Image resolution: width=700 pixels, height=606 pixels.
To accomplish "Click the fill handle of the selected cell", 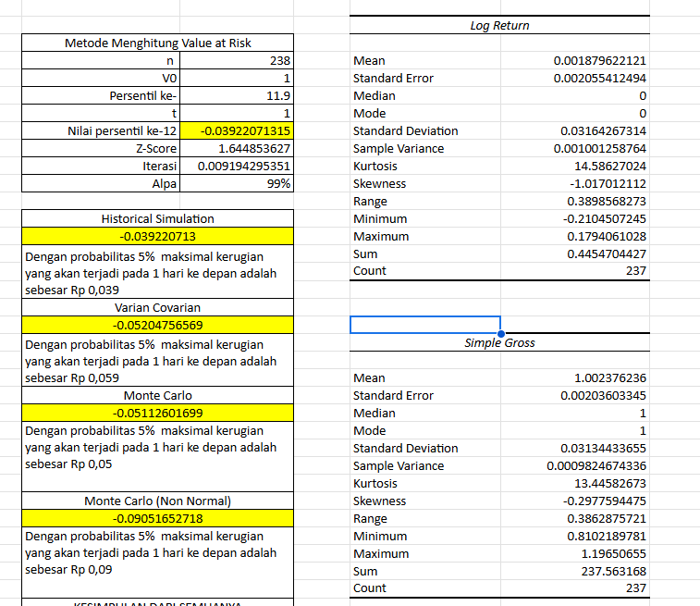I will point(500,332).
